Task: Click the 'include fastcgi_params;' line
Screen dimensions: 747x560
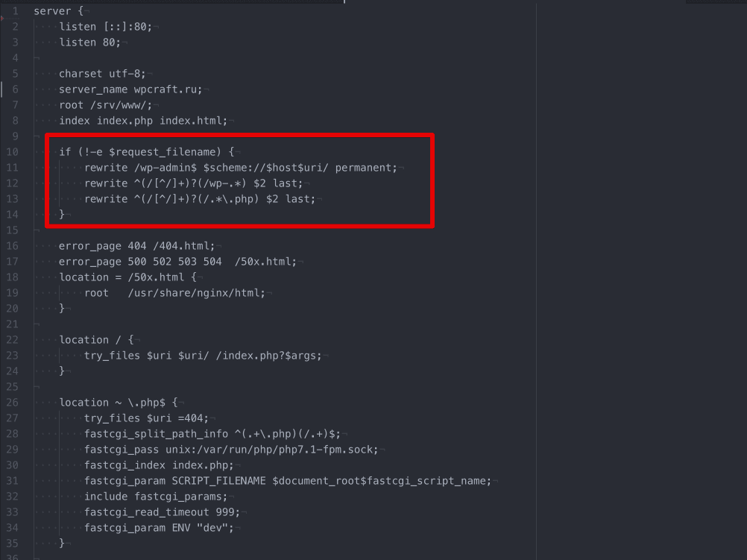Action: point(156,497)
